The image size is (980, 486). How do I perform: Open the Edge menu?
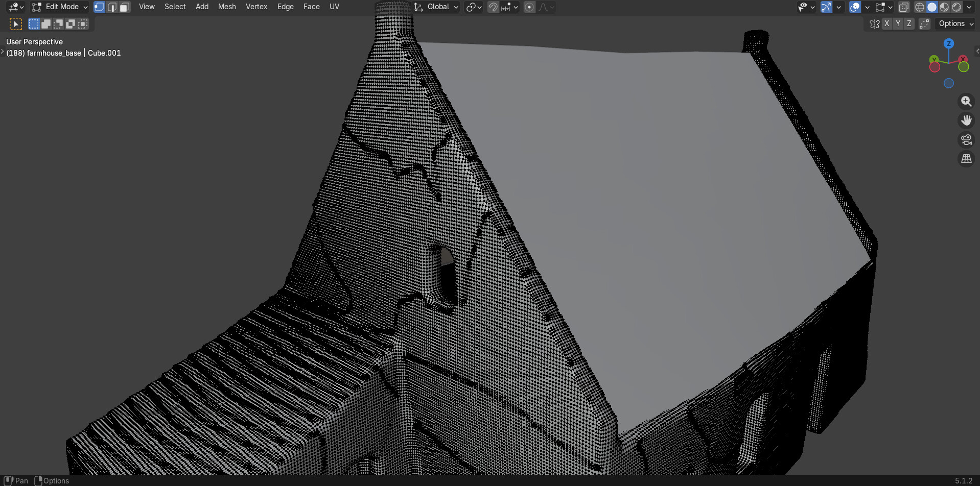(x=285, y=7)
